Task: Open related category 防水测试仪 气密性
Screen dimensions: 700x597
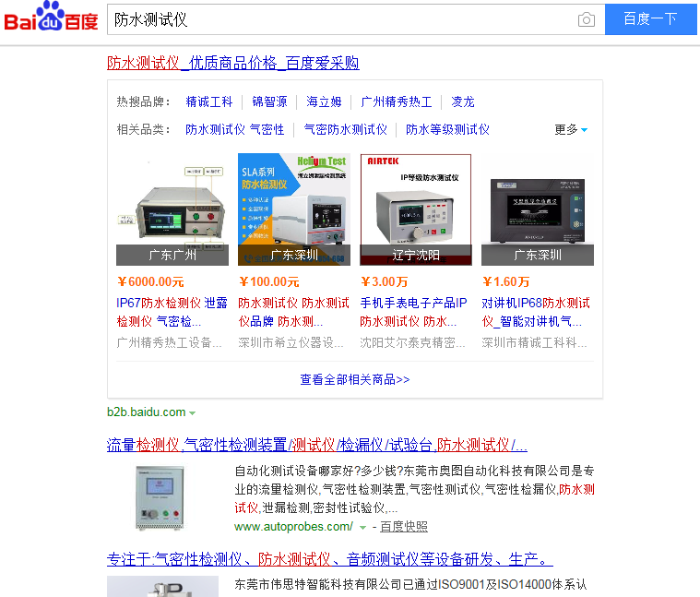Action: point(235,129)
